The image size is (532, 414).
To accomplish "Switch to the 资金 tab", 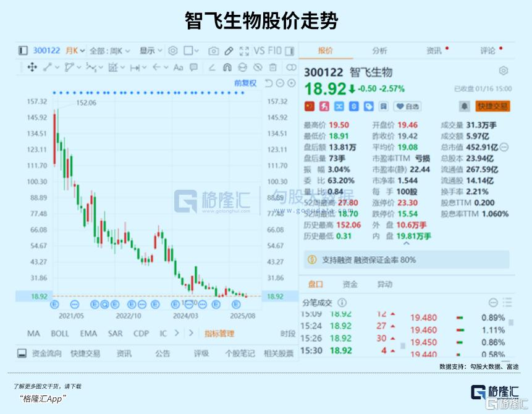I will coord(349,284).
